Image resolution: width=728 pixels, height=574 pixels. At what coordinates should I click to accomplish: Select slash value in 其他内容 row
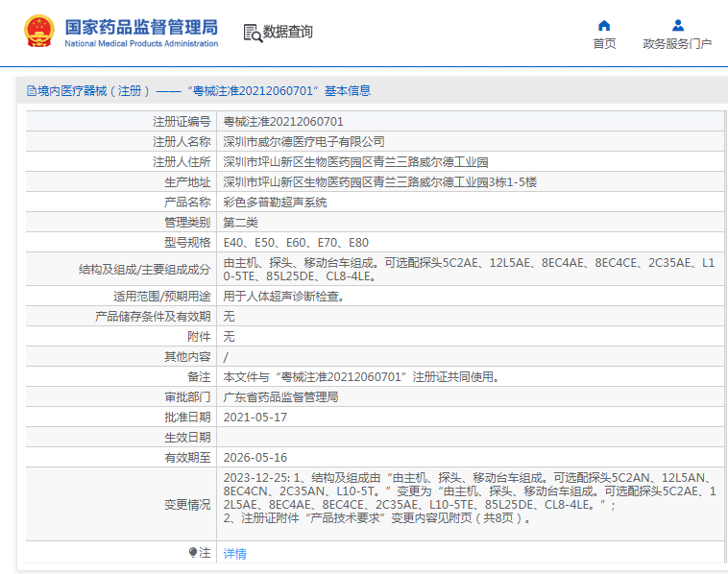[x=226, y=357]
